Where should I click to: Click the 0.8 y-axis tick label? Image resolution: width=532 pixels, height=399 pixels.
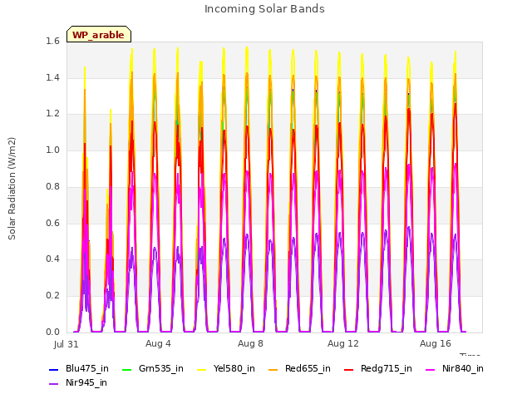click(52, 186)
